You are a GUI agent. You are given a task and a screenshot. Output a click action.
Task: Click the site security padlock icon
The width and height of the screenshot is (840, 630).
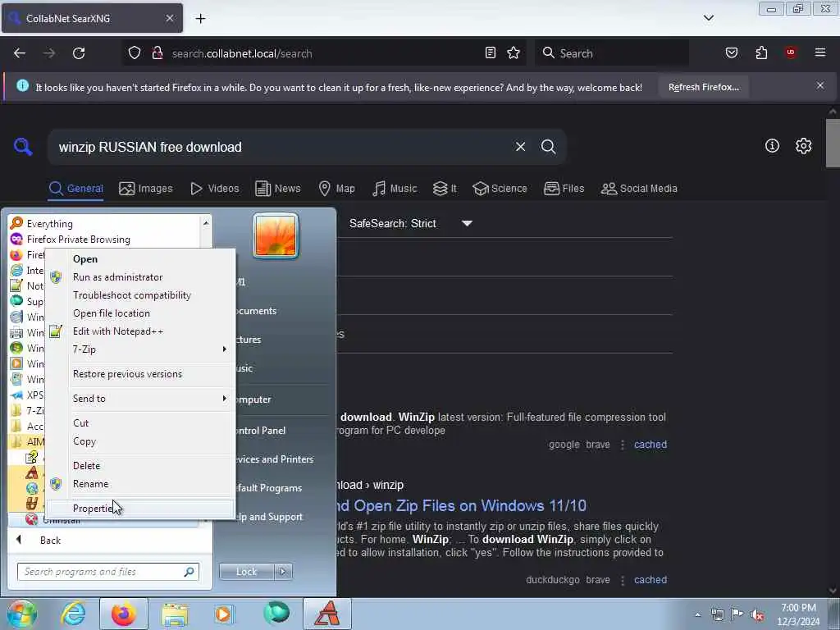click(157, 53)
